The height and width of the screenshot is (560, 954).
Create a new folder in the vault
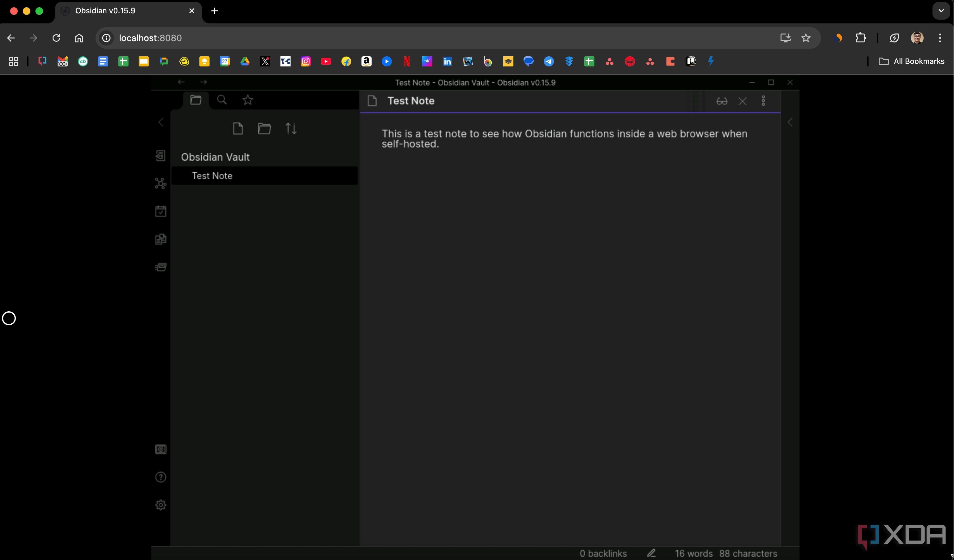point(264,129)
